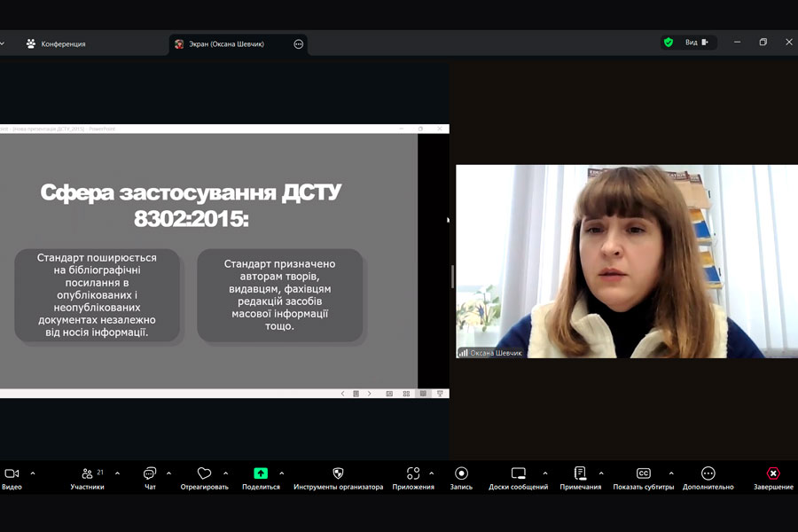
Task: Switch PowerPoint to normal view icon
Action: point(389,394)
